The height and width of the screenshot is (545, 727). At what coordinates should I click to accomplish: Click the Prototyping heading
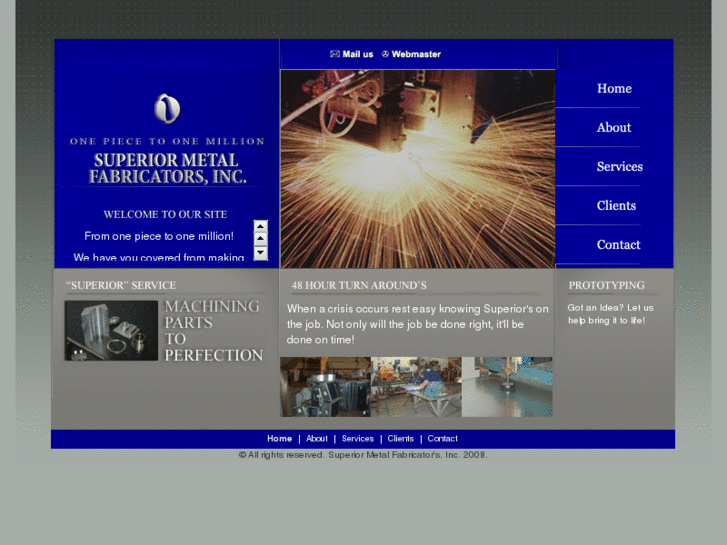click(x=606, y=285)
